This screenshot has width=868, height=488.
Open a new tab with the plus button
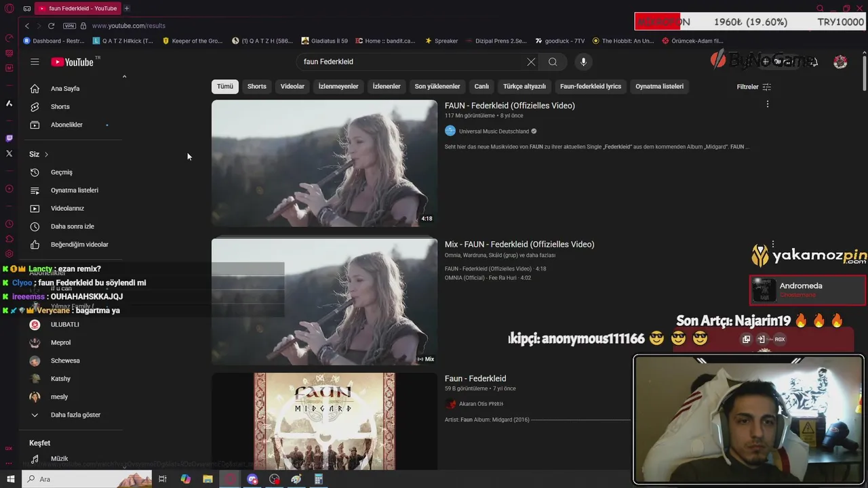127,8
